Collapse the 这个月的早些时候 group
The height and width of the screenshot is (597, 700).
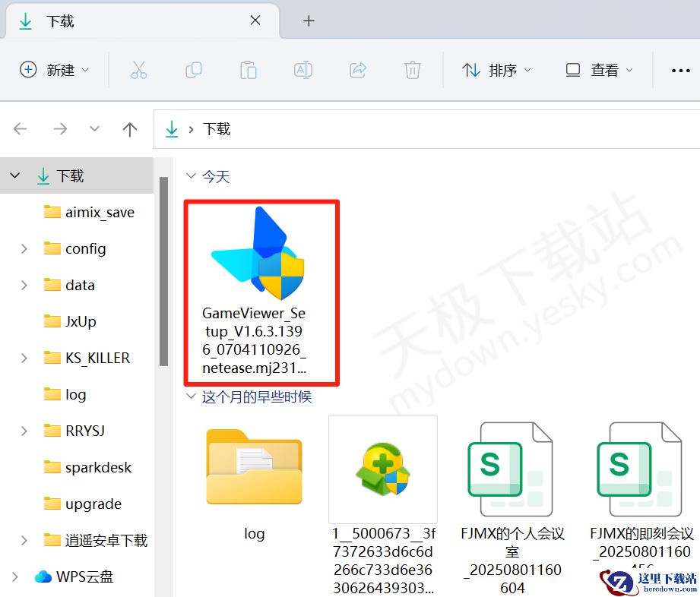coord(191,396)
